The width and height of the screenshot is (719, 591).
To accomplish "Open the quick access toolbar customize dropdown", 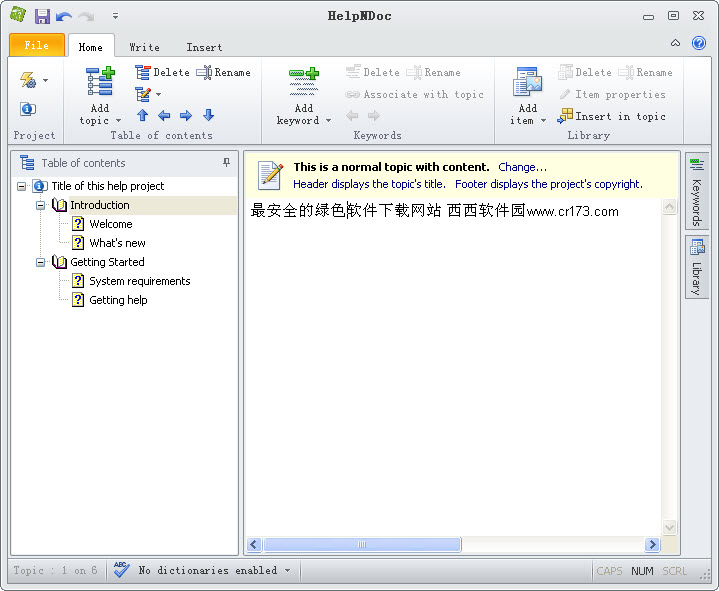I will coord(115,16).
